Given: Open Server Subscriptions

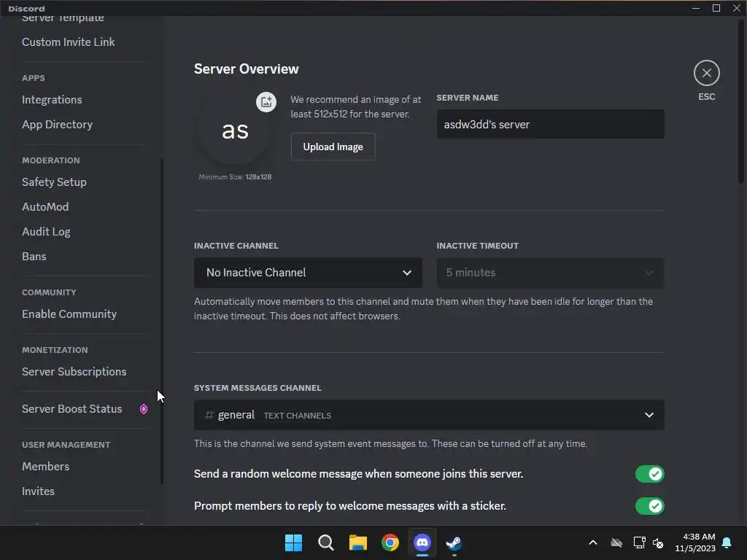Looking at the screenshot, I should point(74,371).
